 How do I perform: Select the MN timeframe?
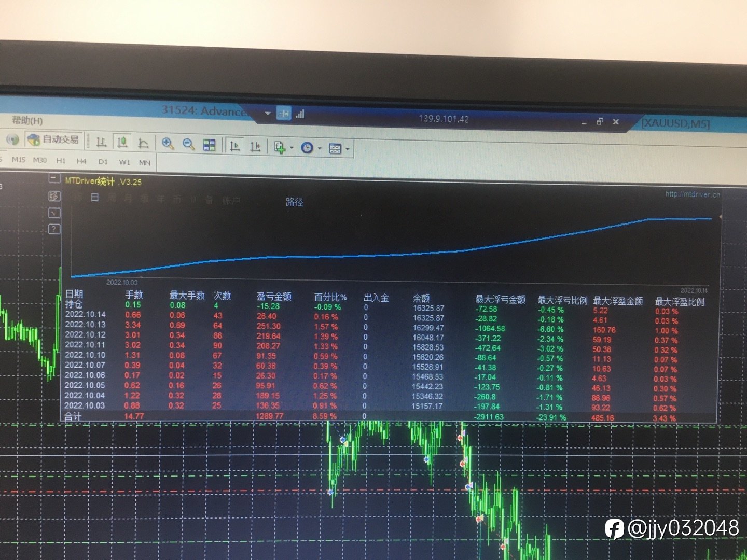tap(145, 163)
